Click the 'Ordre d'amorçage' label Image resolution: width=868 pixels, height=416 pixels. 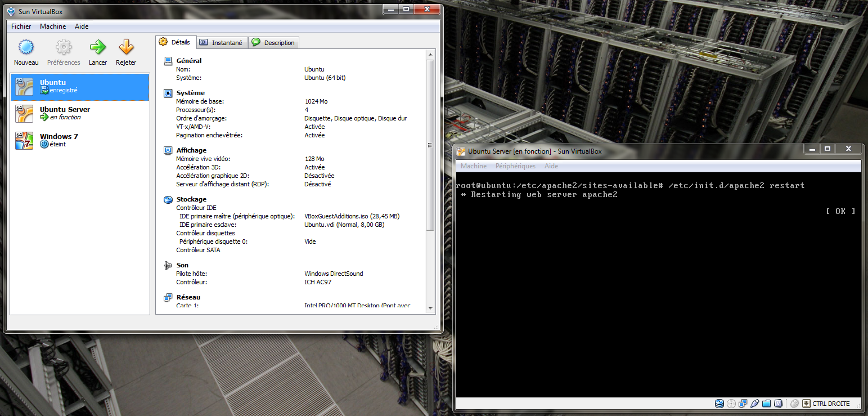click(201, 118)
